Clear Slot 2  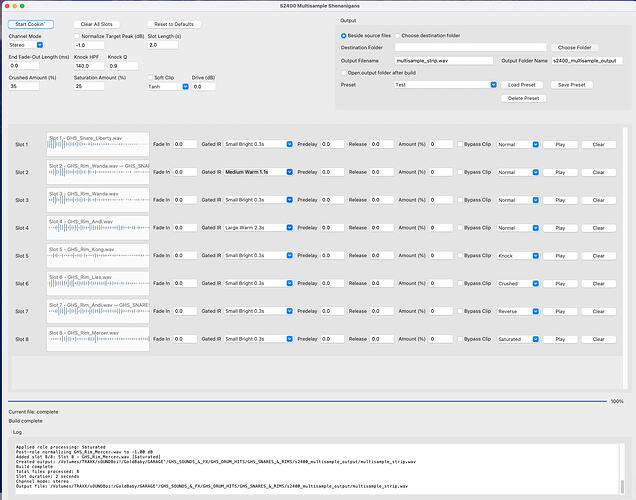pos(599,172)
